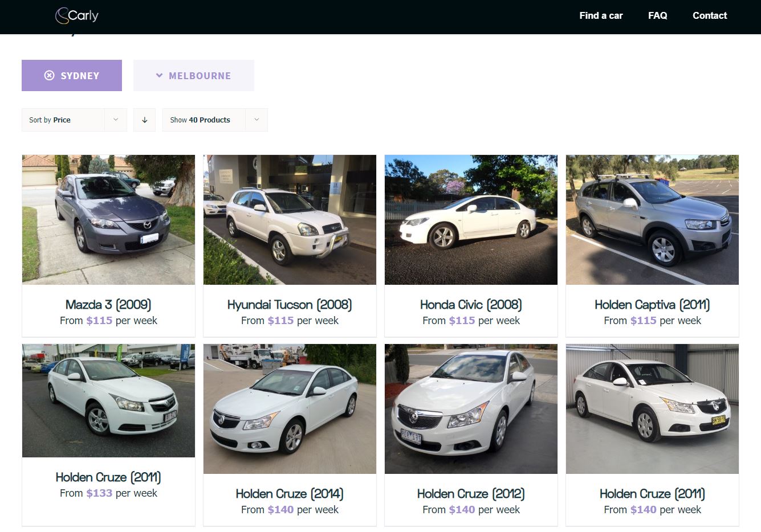View Holden Captiva (2011) image
761x532 pixels.
click(x=652, y=219)
